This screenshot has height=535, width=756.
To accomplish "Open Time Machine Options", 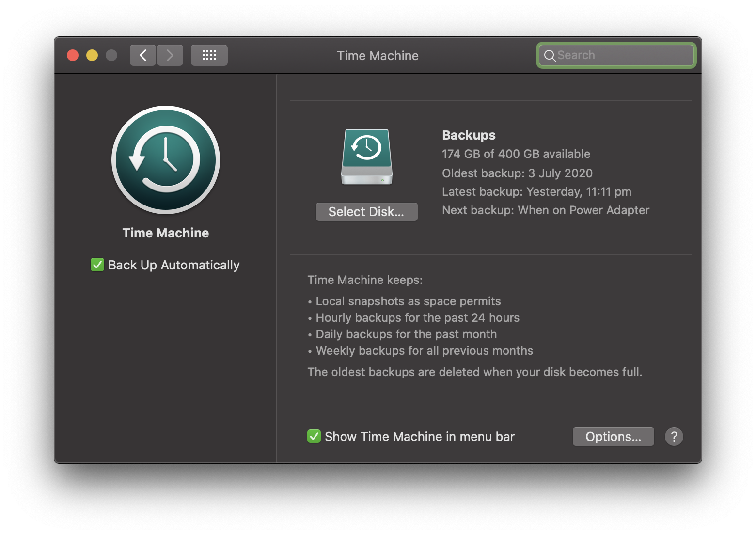I will pyautogui.click(x=614, y=437).
